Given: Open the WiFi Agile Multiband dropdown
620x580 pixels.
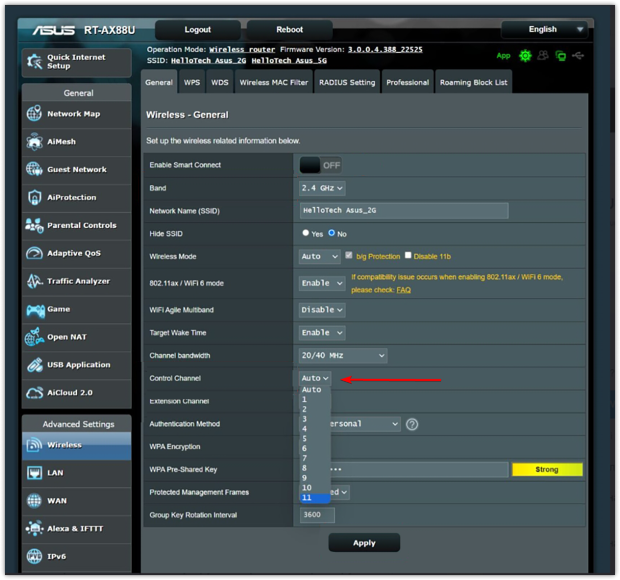Looking at the screenshot, I should 322,310.
